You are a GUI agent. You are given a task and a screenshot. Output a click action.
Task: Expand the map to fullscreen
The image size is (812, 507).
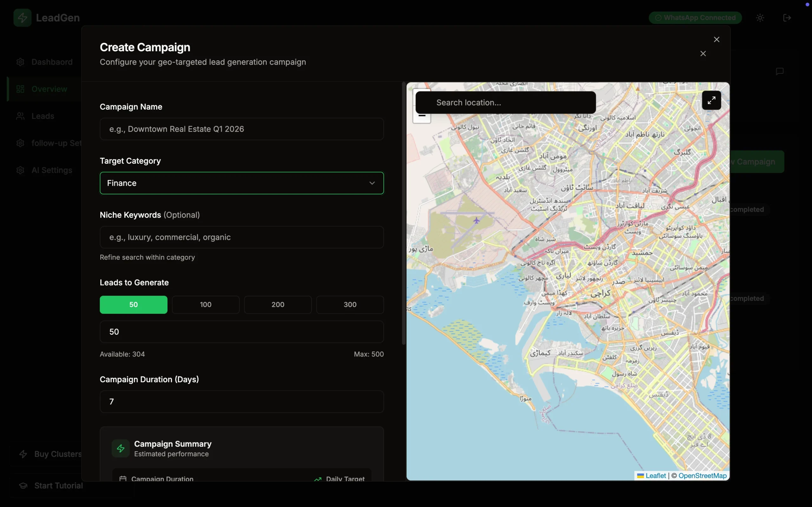711,100
